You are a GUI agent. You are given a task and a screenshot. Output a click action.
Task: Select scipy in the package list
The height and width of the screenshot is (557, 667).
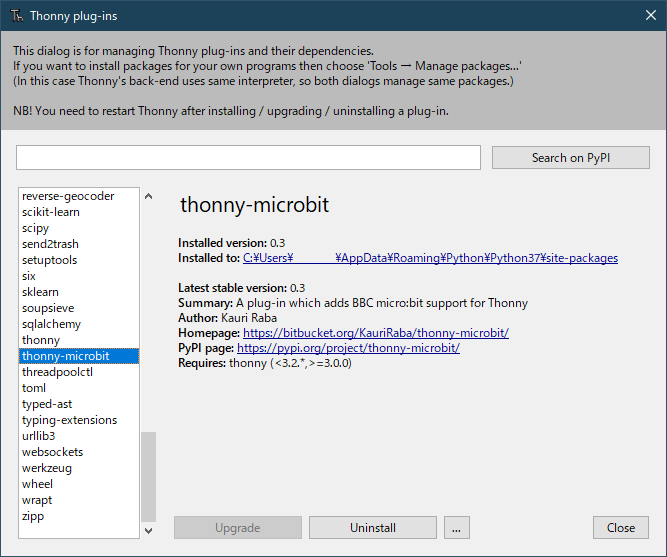coord(79,228)
